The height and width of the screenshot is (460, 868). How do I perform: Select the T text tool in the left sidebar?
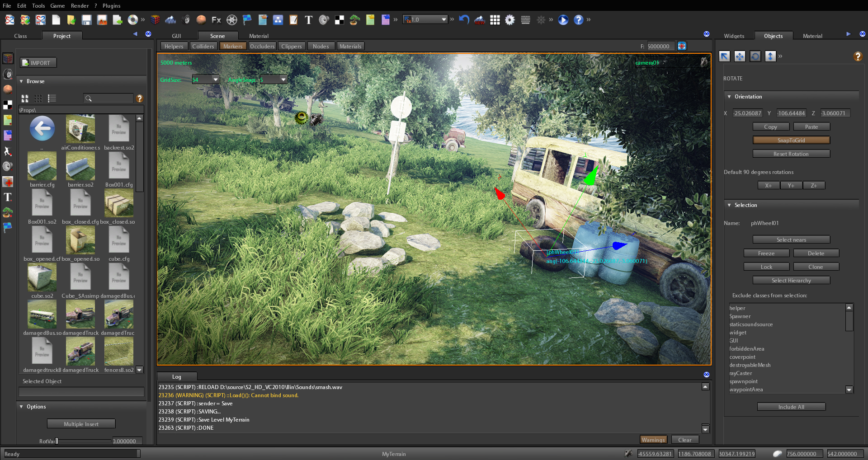pos(8,197)
